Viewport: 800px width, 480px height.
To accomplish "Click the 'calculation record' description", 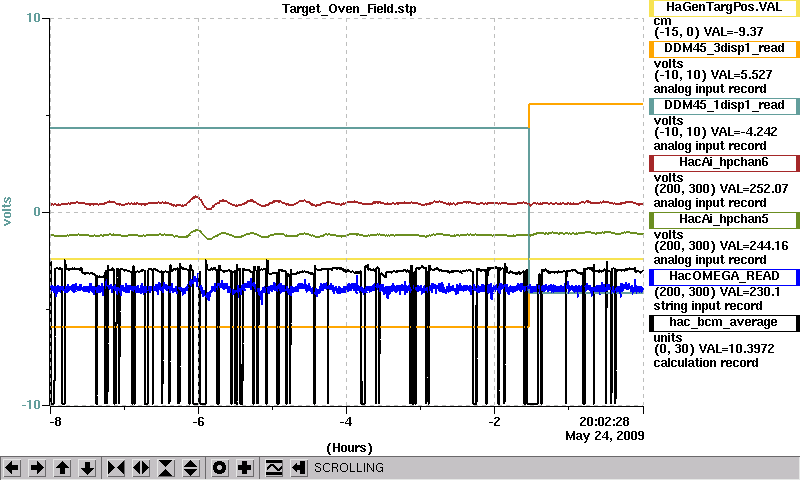I will 706,363.
